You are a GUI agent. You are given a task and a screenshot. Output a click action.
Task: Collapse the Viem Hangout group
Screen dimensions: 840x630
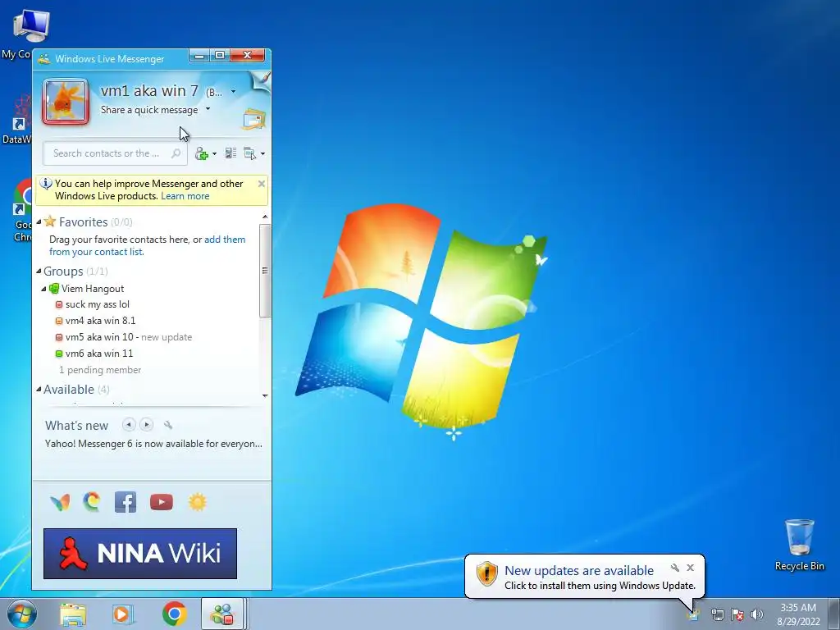click(44, 289)
